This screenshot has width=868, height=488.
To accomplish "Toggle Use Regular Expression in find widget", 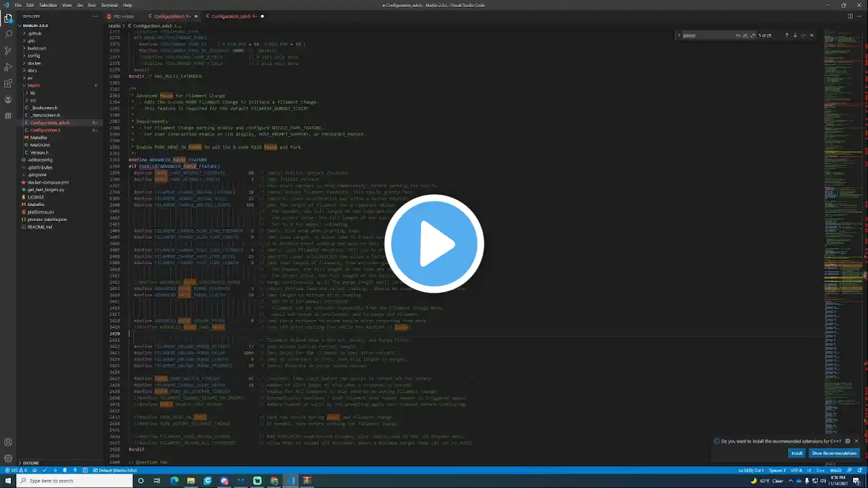I will [752, 35].
